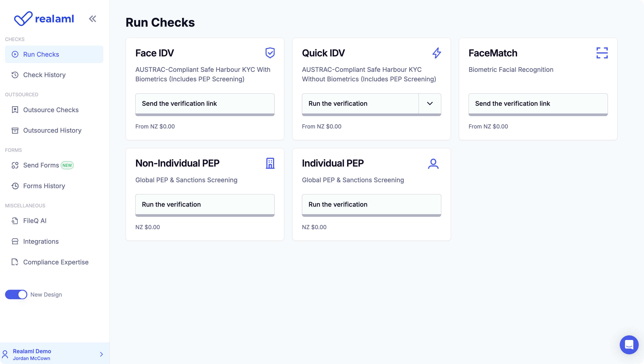Collapse the sidebar with double-chevron icon
The height and width of the screenshot is (364, 644).
click(93, 19)
